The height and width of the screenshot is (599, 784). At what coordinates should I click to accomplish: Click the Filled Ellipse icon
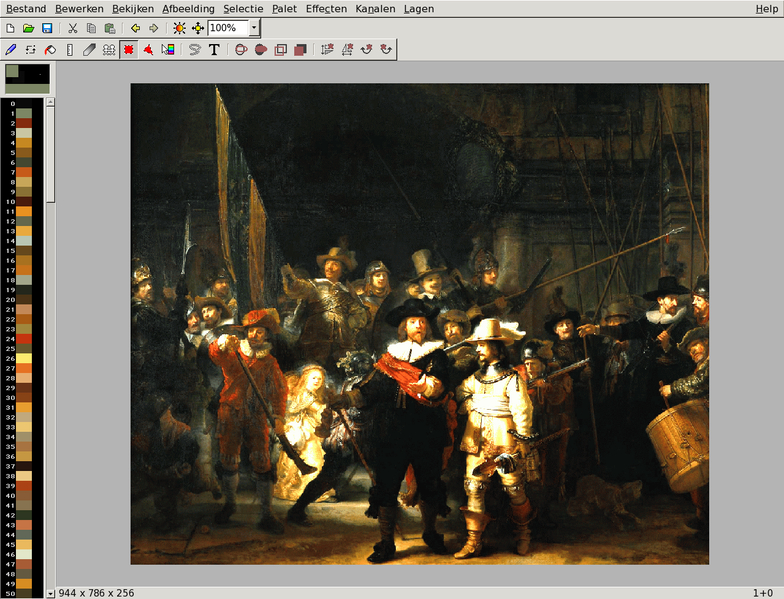click(x=261, y=49)
